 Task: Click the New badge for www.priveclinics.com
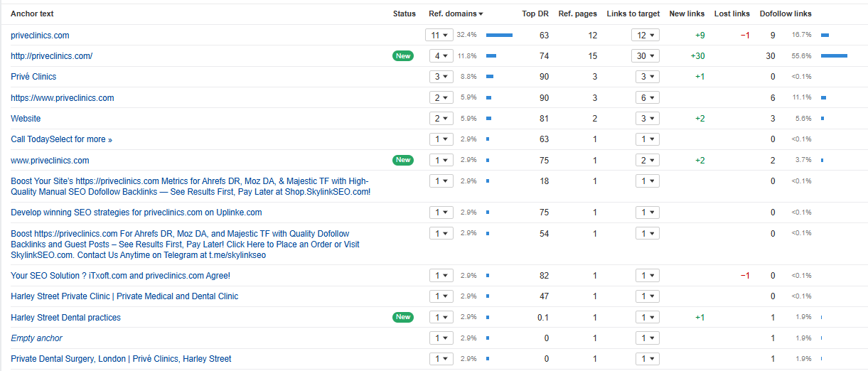(x=403, y=161)
